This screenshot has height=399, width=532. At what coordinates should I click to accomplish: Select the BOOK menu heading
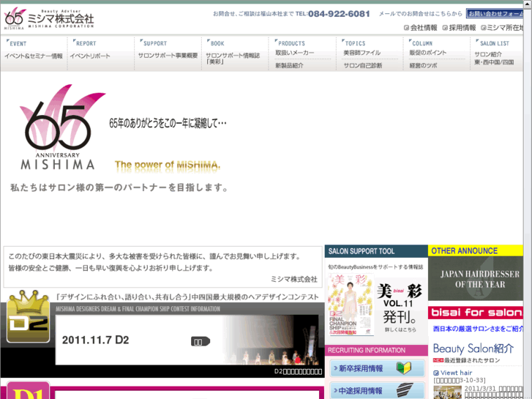click(216, 43)
